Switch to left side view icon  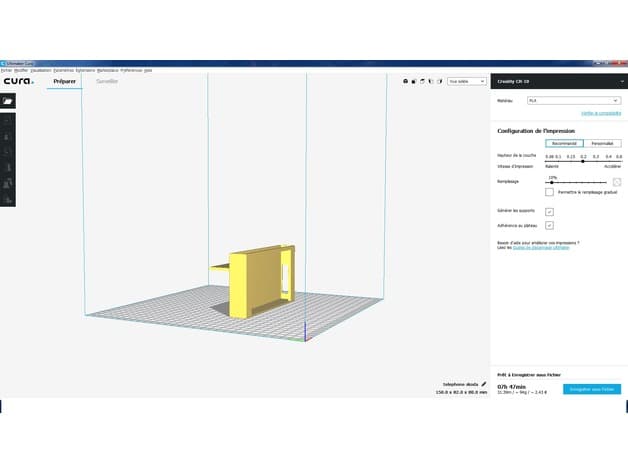pos(431,81)
